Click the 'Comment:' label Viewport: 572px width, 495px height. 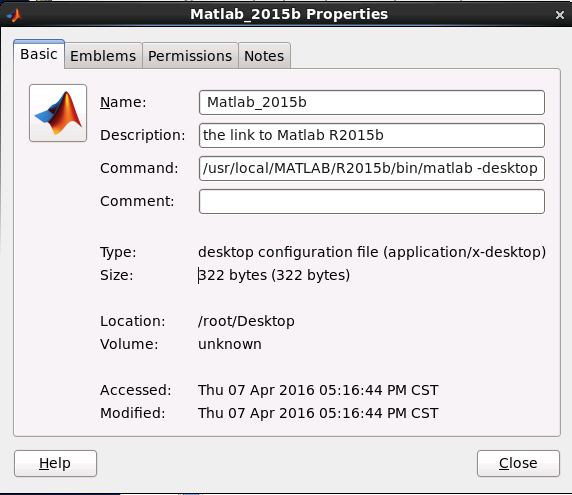[137, 201]
